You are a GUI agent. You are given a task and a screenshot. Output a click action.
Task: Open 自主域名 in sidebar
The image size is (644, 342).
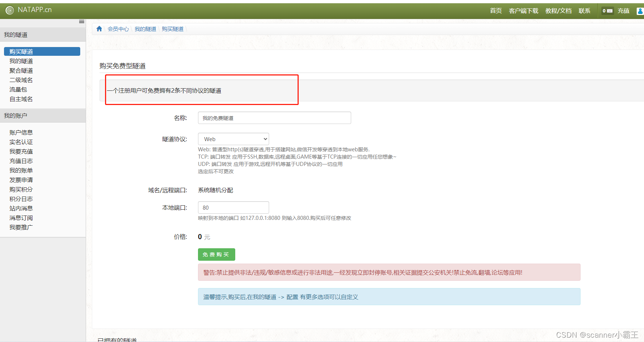click(21, 99)
